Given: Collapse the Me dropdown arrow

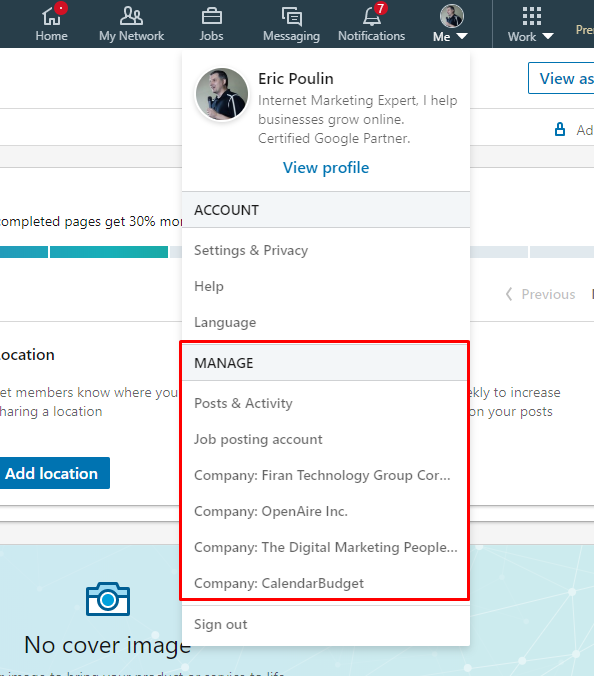Looking at the screenshot, I should click(462, 36).
